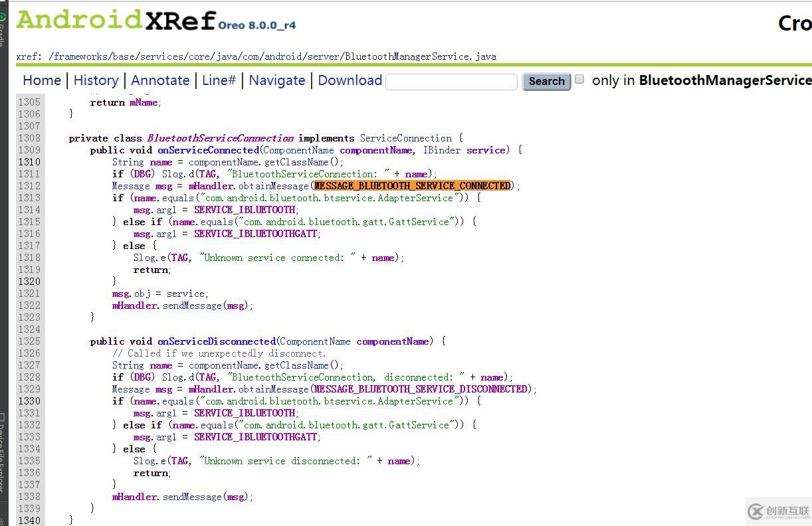The image size is (812, 526).
Task: Click the AndroidXRef logo
Action: tap(116, 20)
